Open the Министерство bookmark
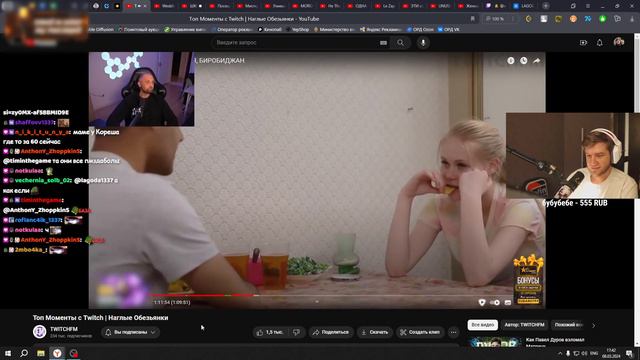This screenshot has width=640, height=360. 334,29
